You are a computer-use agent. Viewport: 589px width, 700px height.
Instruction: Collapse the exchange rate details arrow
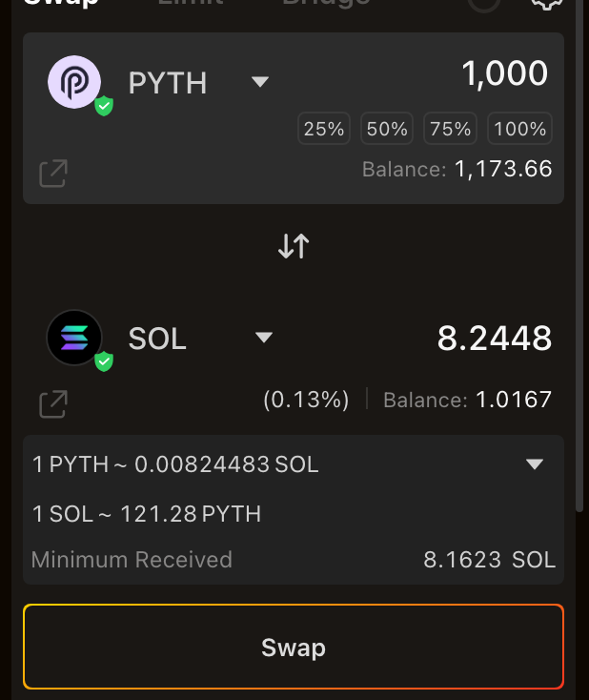pyautogui.click(x=535, y=464)
